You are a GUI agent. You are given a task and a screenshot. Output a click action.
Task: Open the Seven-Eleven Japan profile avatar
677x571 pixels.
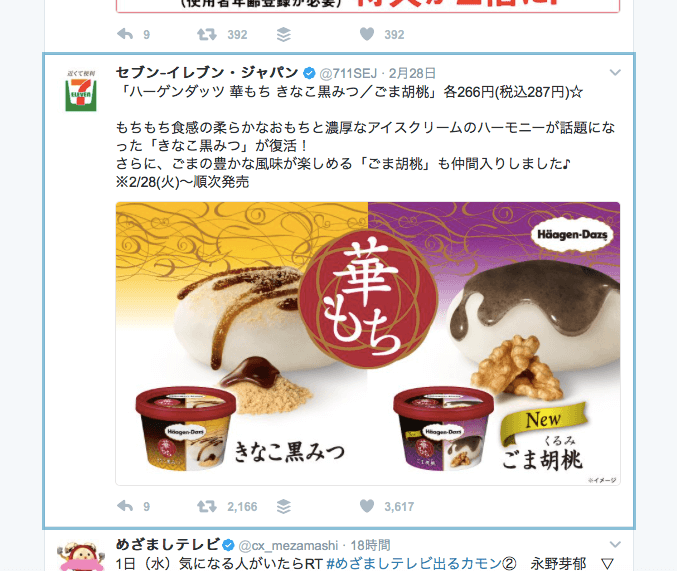click(x=81, y=91)
